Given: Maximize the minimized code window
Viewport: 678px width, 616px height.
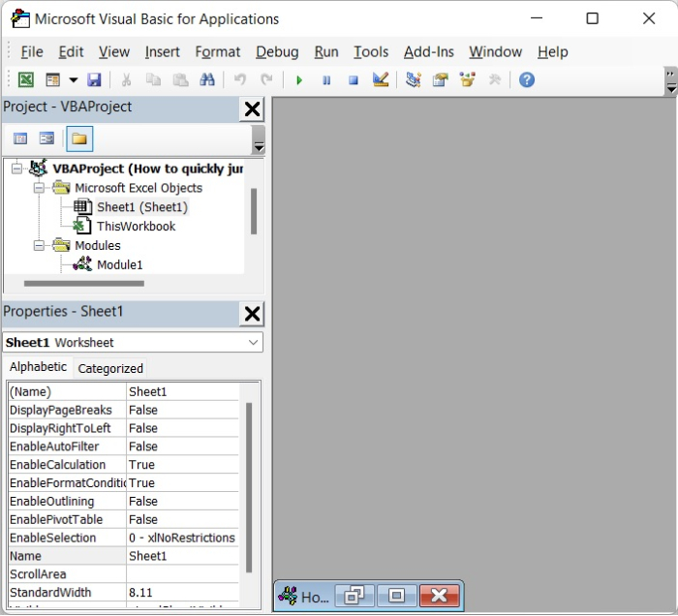Looking at the screenshot, I should 396,596.
